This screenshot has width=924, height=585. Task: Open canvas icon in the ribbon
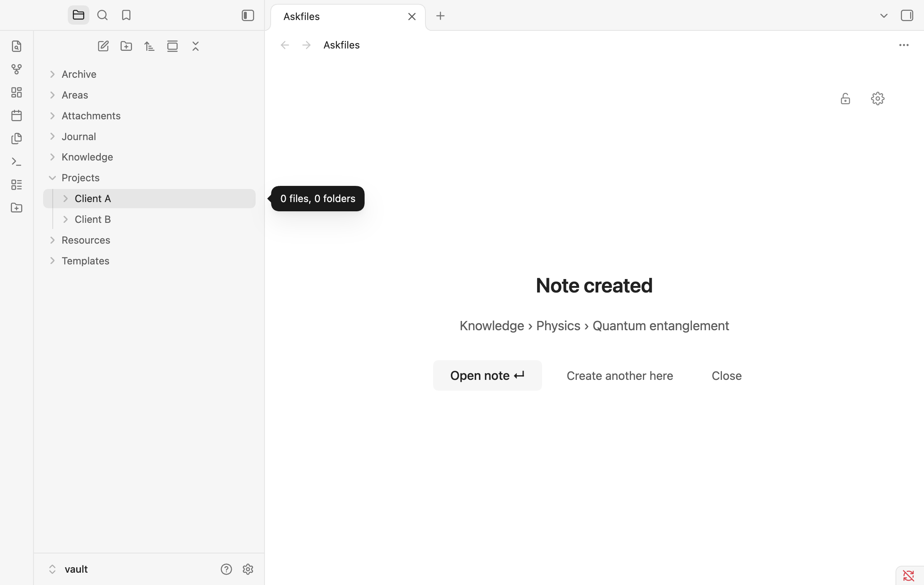(17, 92)
